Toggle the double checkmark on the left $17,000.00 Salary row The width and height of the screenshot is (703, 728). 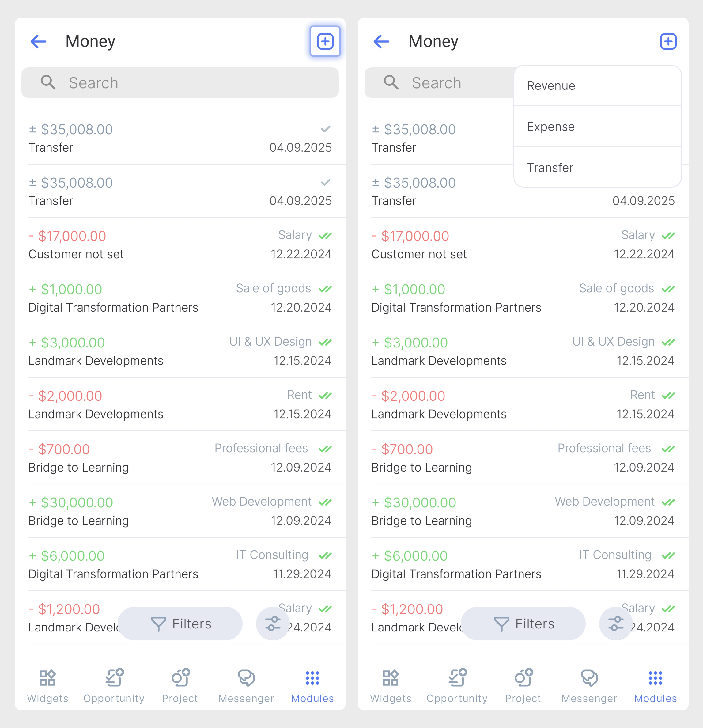[325, 236]
